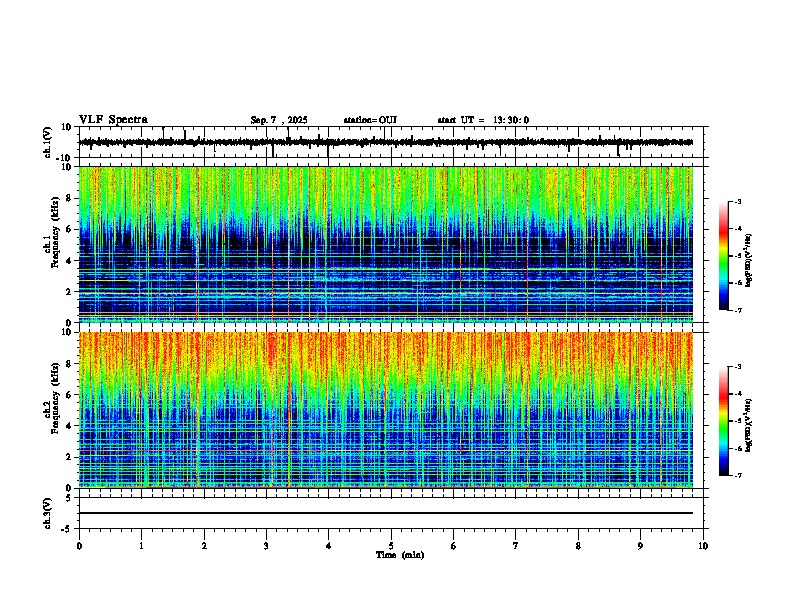Click the "VLF Spectra" title text
The image size is (792, 612).
coord(113,120)
